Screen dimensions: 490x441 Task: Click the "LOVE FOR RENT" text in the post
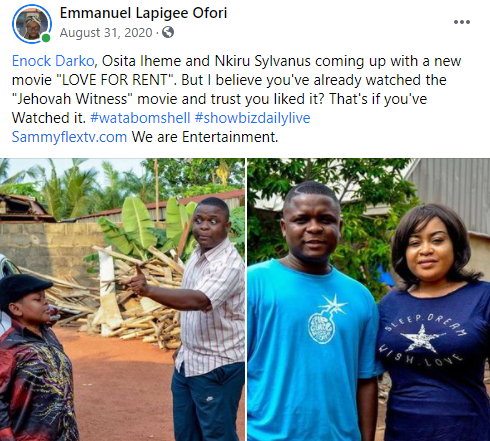click(116, 80)
